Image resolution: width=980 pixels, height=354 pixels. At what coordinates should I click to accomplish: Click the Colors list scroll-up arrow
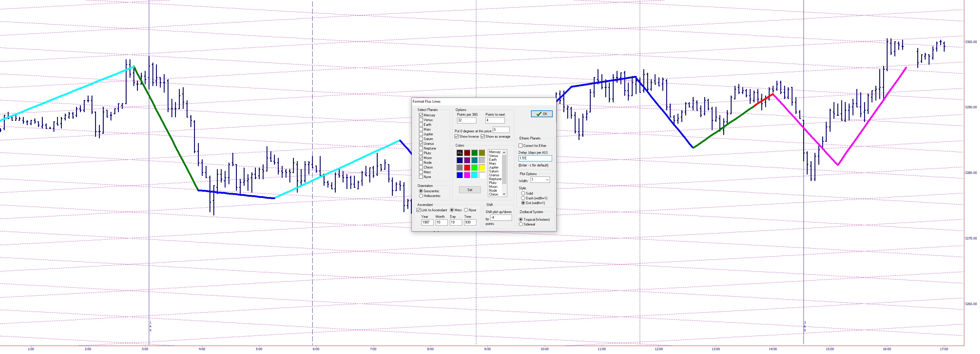[x=504, y=152]
